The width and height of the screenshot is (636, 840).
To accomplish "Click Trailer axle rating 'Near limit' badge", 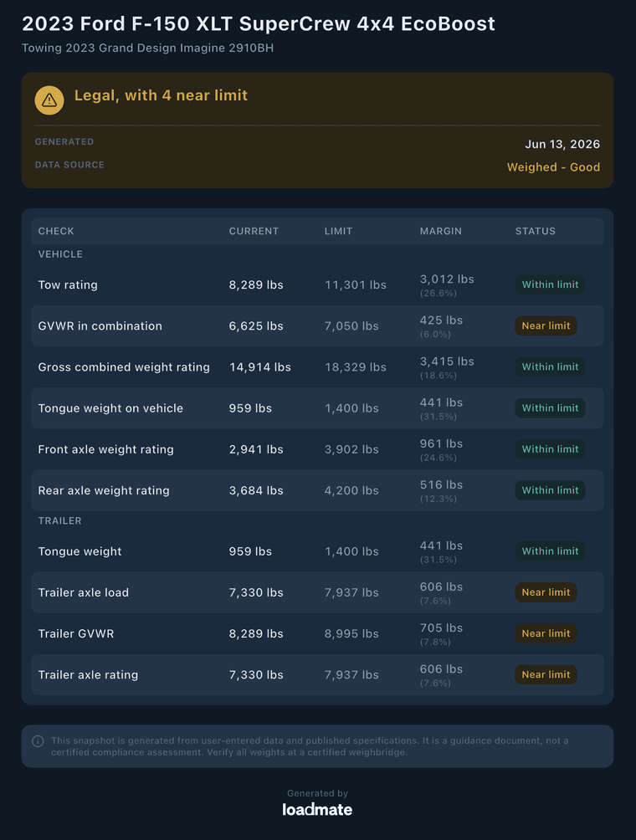I will [x=546, y=674].
